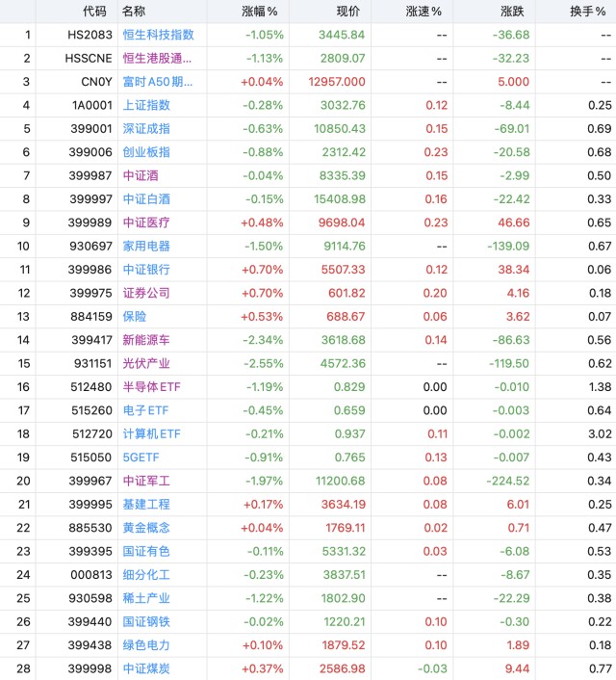This screenshot has height=680, width=616.
Task: Click row number 1
Action: pos(28,35)
